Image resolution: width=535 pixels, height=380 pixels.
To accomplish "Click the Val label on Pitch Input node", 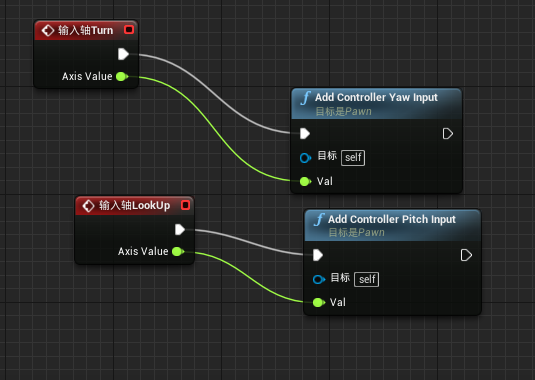I will pyautogui.click(x=338, y=302).
